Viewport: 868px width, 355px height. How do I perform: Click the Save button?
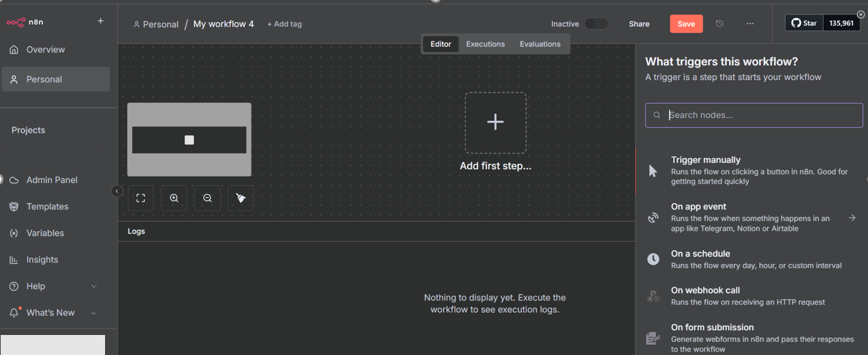tap(686, 23)
